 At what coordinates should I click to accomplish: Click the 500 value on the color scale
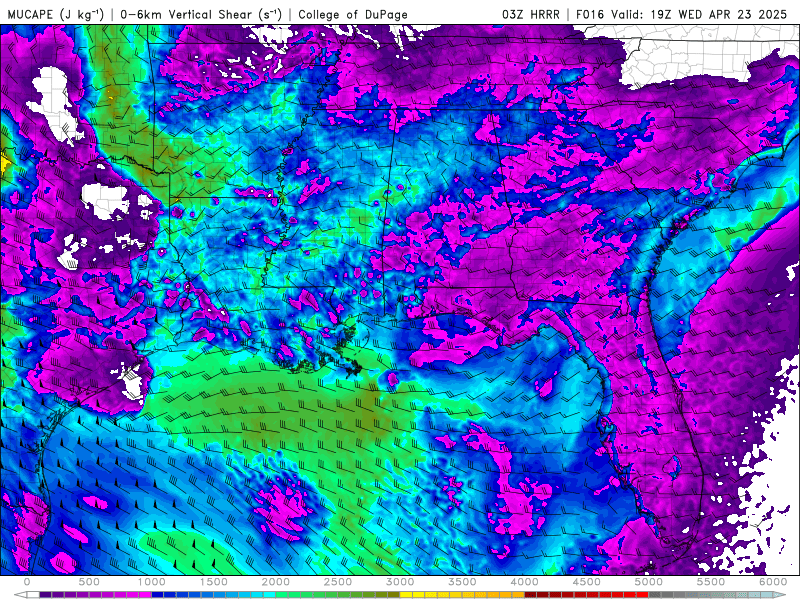(89, 582)
